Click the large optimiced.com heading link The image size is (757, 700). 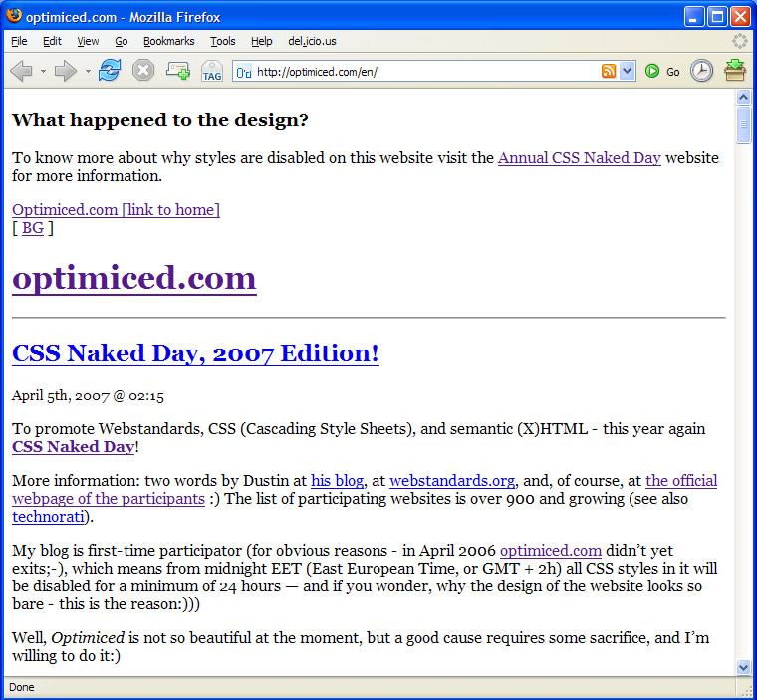point(134,278)
